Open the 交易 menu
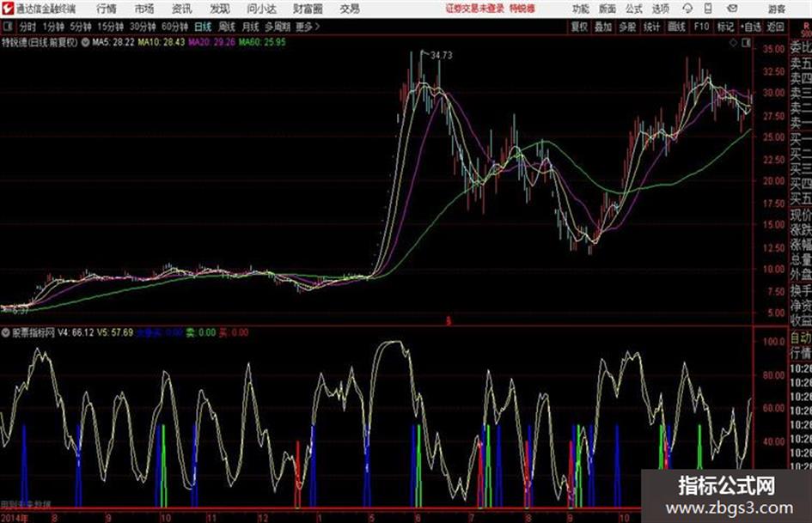Viewport: 812px width, 523px height. (350, 9)
